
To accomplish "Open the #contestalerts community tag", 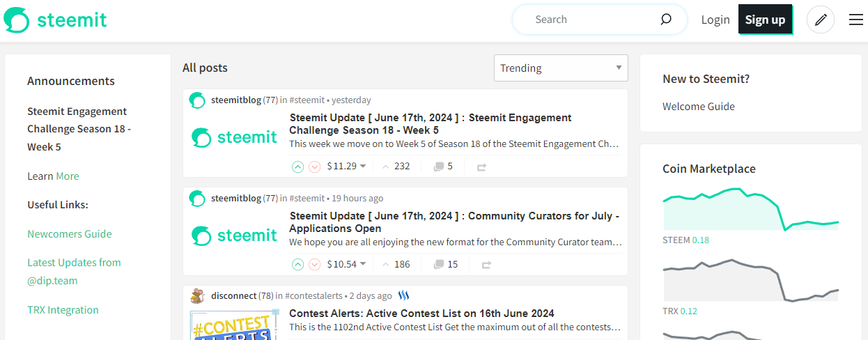I will point(314,296).
